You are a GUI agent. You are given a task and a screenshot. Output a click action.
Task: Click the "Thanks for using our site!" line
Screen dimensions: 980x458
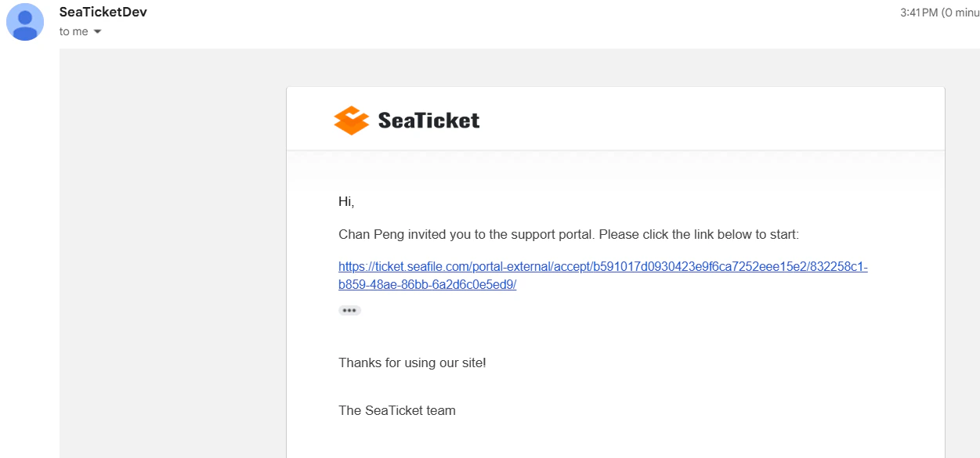412,363
